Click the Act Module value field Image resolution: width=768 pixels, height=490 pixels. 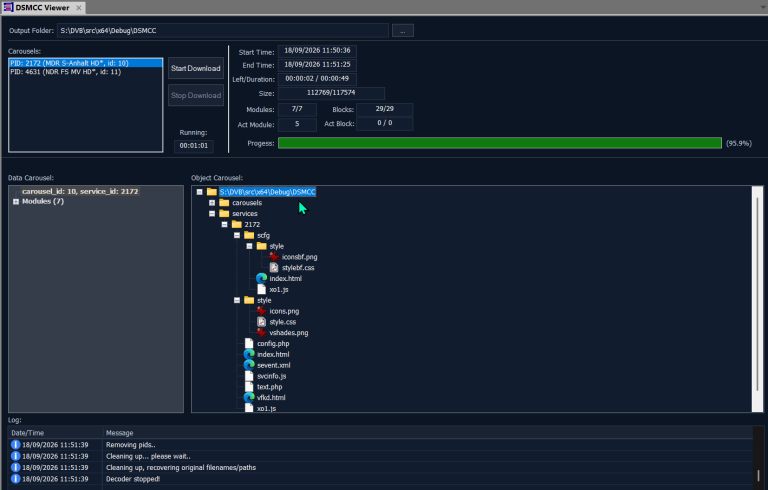297,124
